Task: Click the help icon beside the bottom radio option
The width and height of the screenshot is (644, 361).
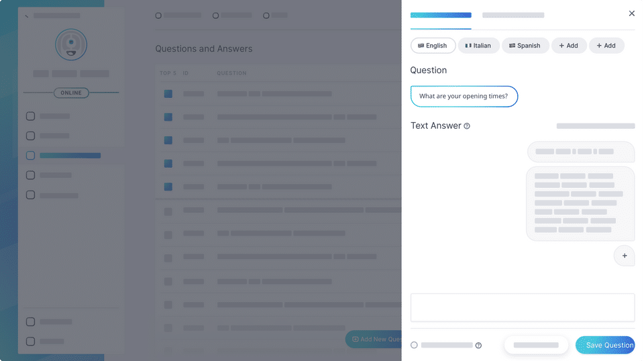Action: [478, 346]
